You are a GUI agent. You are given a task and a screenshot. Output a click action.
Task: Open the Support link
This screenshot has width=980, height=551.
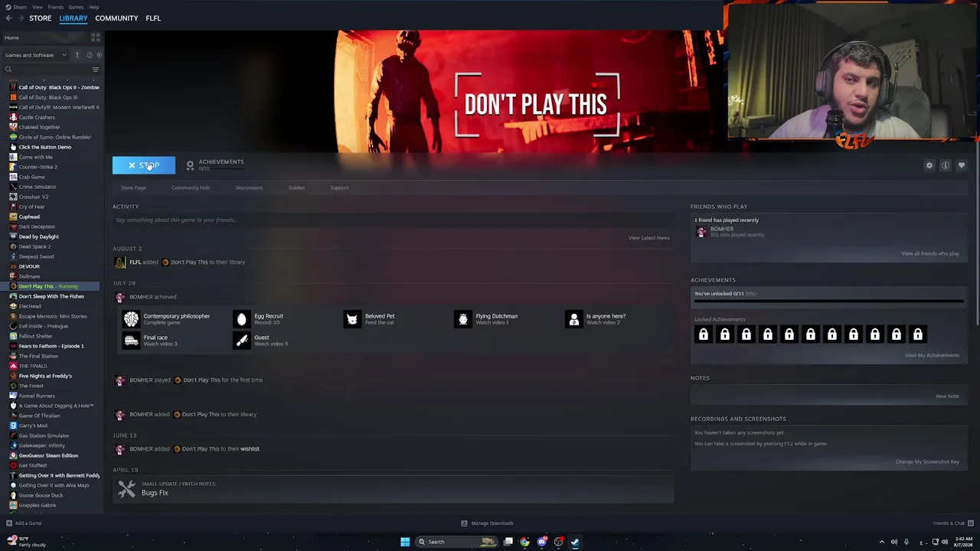click(339, 187)
